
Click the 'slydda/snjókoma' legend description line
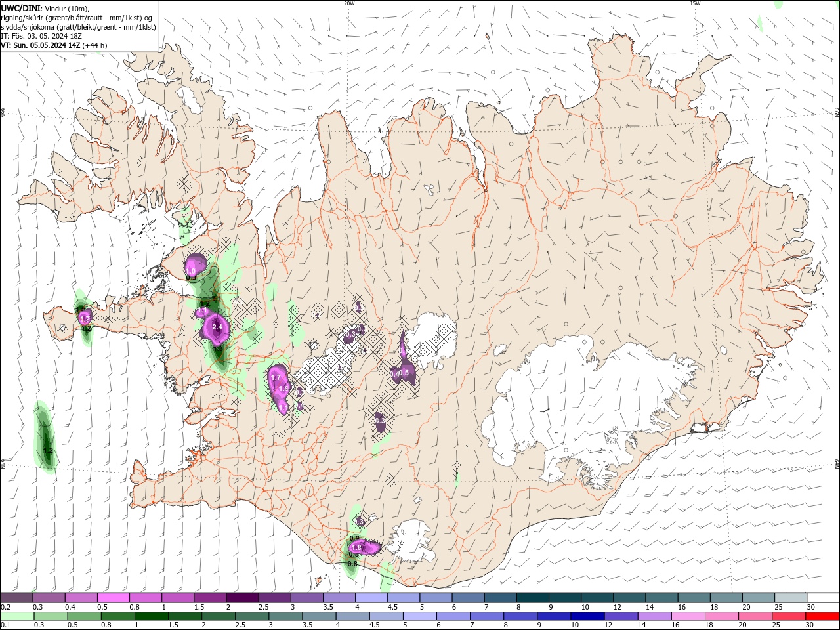point(78,27)
